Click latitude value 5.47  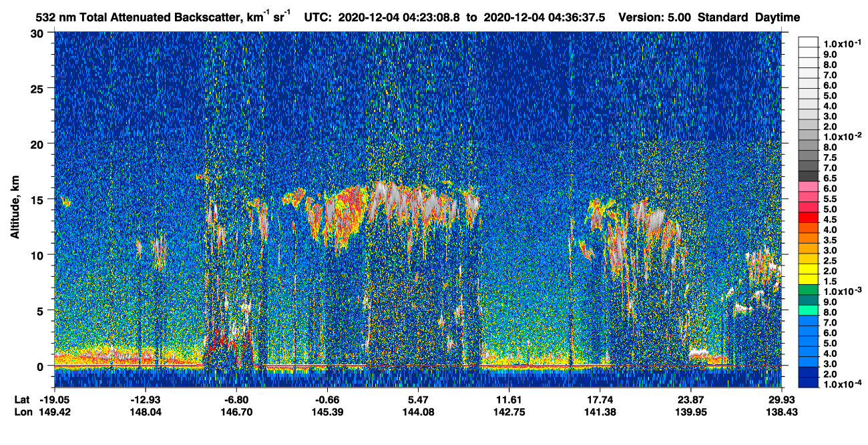tap(418, 400)
